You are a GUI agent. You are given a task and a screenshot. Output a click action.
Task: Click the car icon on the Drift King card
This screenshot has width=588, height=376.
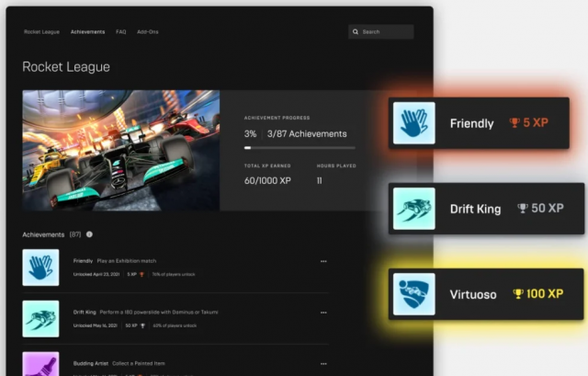(414, 209)
